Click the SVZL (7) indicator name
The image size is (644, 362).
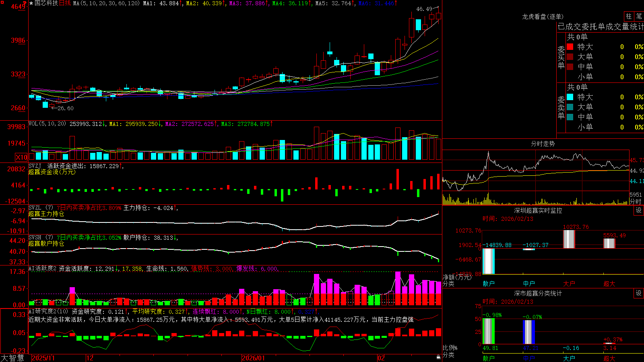click(41, 208)
